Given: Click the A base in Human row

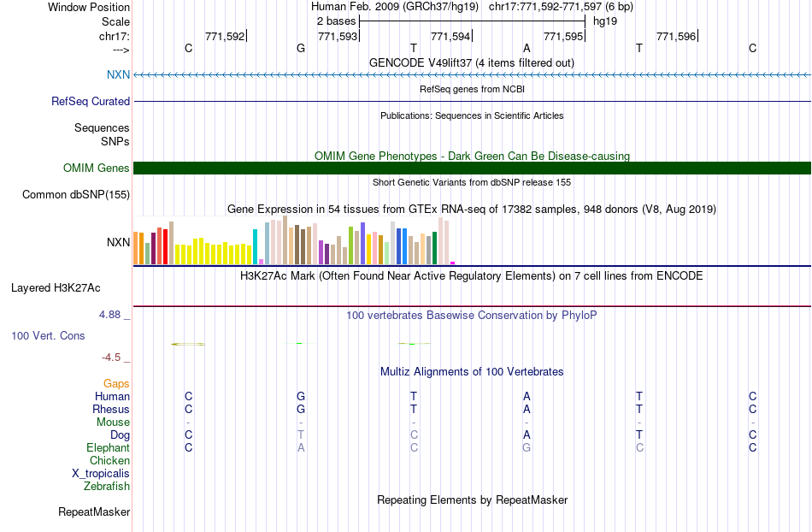Looking at the screenshot, I should [x=527, y=396].
